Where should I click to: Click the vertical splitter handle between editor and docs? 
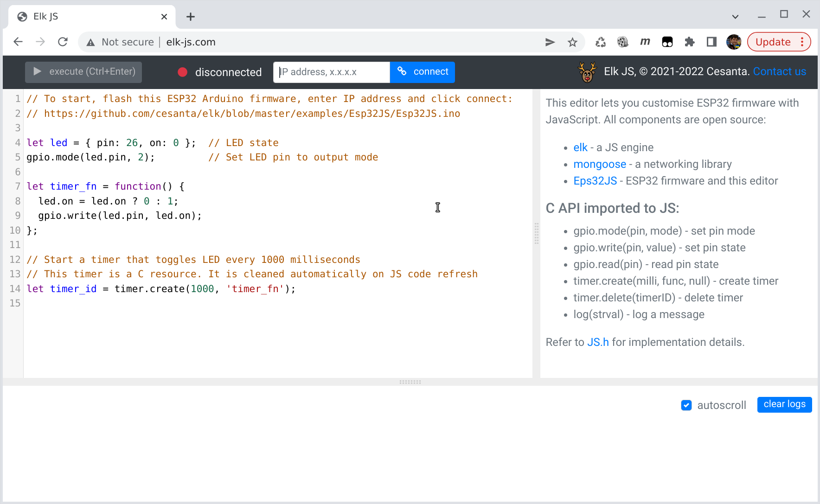pyautogui.click(x=536, y=233)
